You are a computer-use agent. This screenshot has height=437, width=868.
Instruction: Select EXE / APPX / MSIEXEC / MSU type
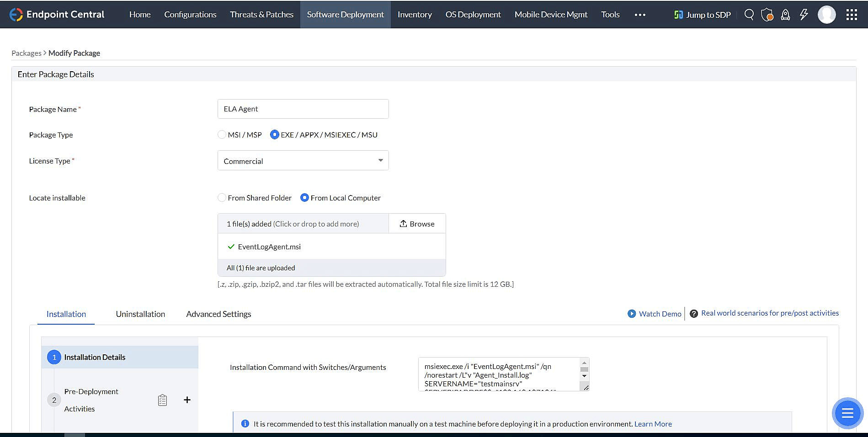click(x=274, y=135)
